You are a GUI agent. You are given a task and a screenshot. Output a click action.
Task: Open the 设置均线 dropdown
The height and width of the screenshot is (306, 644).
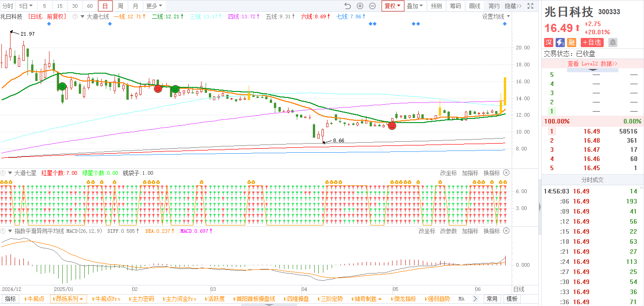[496, 16]
